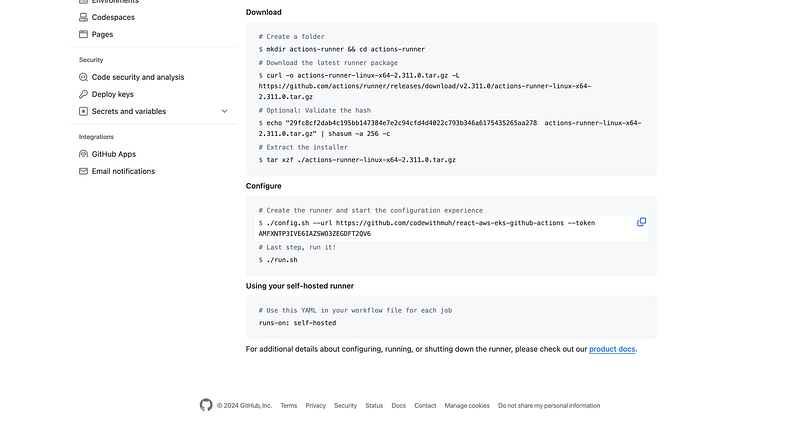The image size is (800, 434).
Task: Visit the Privacy footer link
Action: click(316, 406)
